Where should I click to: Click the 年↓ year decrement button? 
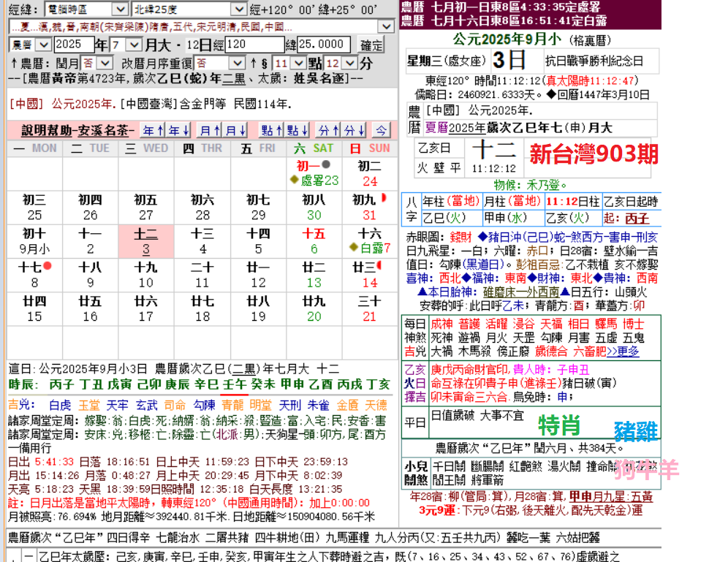coord(179,131)
